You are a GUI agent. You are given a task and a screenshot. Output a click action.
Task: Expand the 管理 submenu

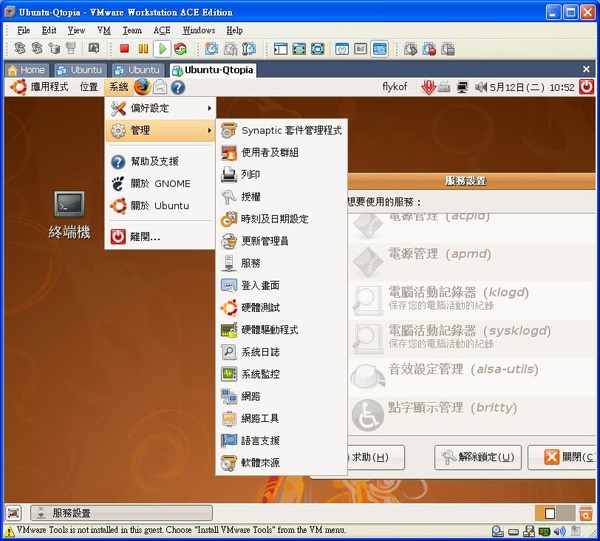pyautogui.click(x=160, y=130)
